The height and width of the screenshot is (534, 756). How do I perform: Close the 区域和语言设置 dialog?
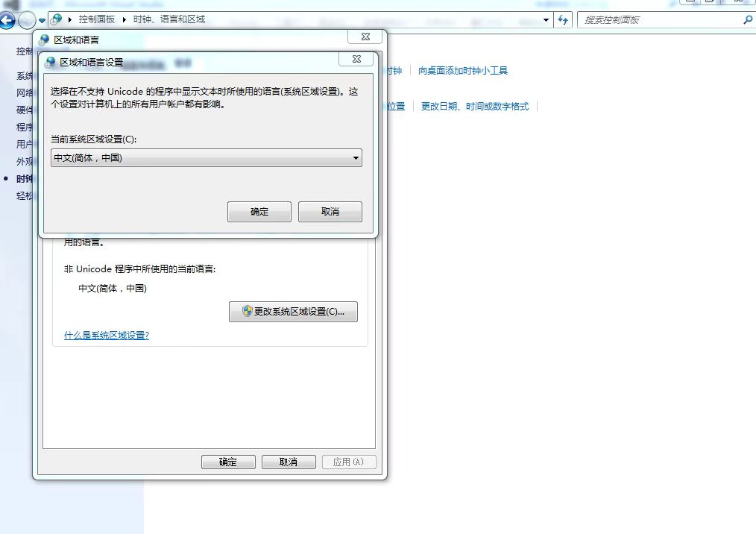[356, 59]
